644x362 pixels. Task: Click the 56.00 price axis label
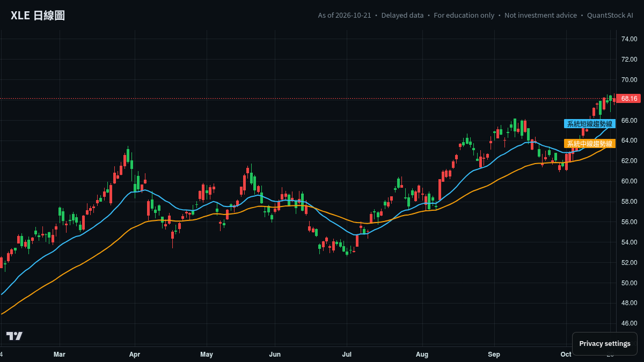(630, 222)
